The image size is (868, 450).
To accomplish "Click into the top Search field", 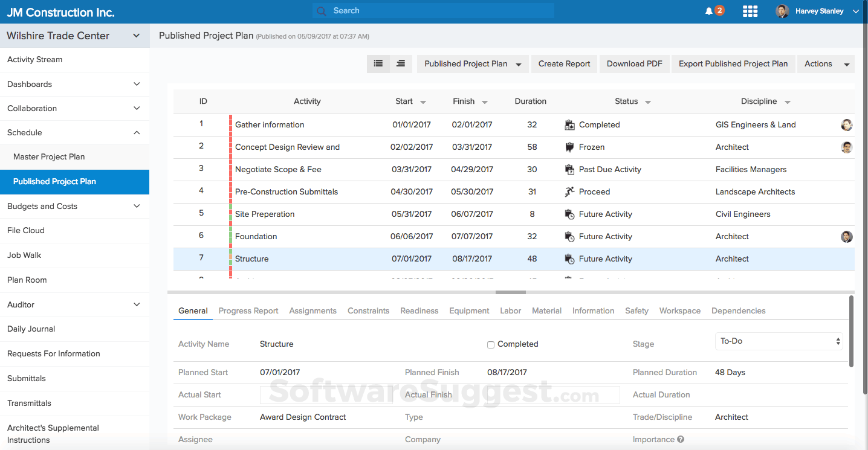I will click(x=433, y=11).
